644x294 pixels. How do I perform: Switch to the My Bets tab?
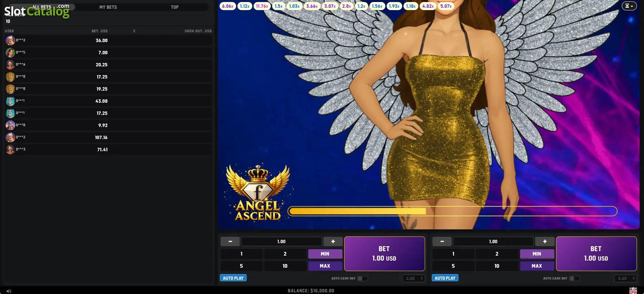[108, 7]
